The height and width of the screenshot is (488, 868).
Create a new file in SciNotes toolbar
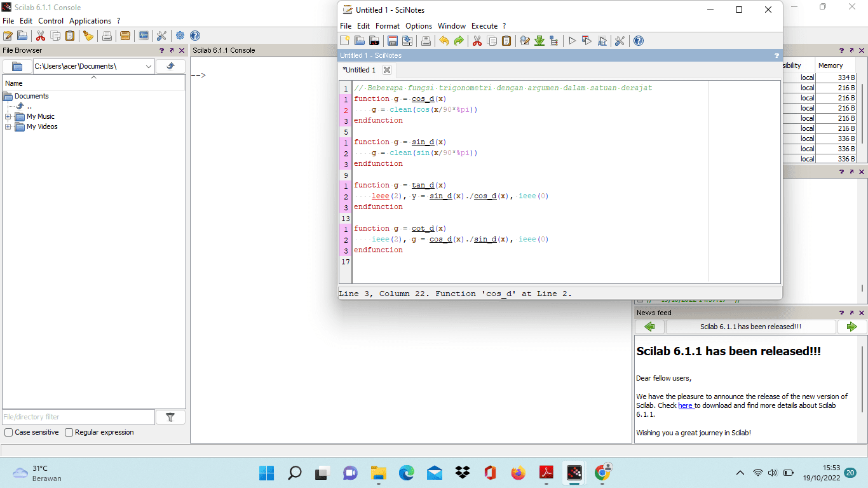[x=345, y=41]
